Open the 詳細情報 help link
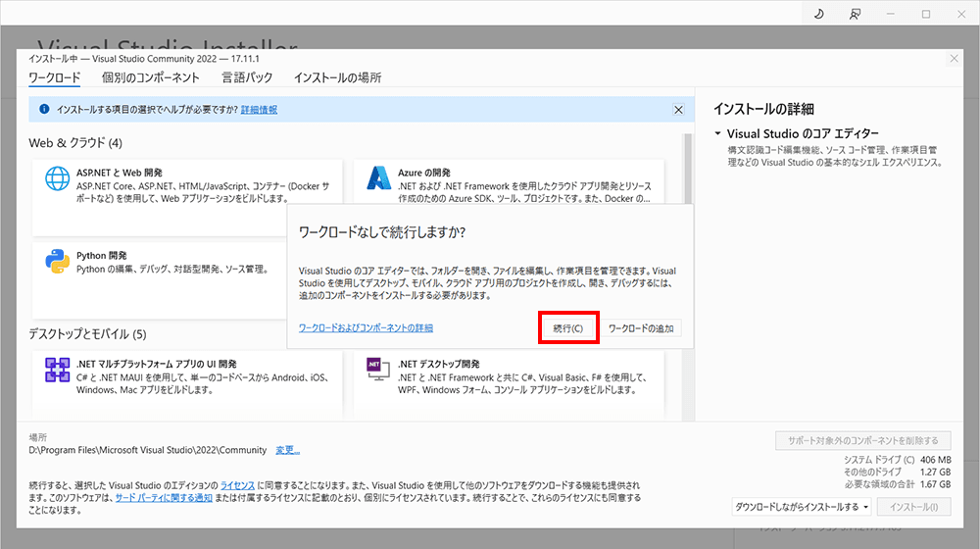Screen dimensions: 980x549 pyautogui.click(x=259, y=110)
